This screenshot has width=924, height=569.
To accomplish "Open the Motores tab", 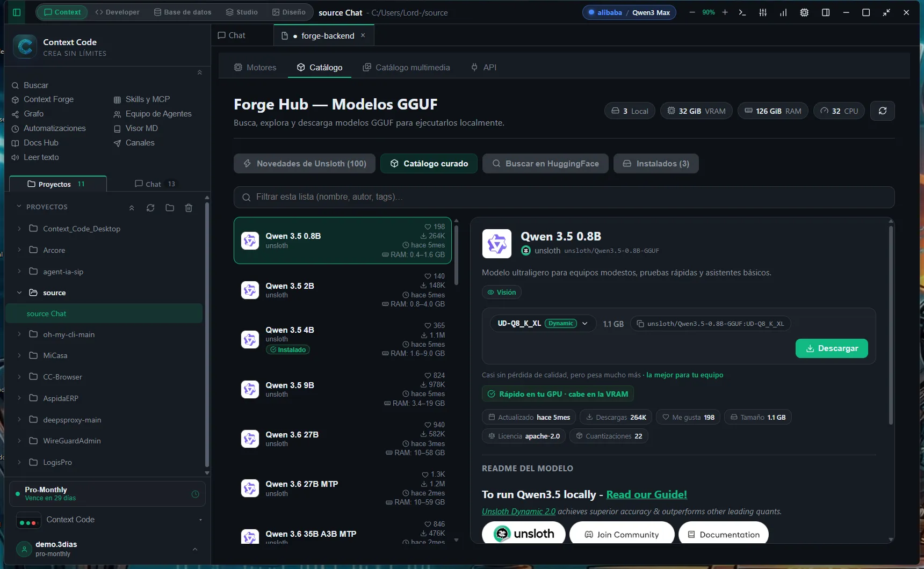I will pos(255,68).
